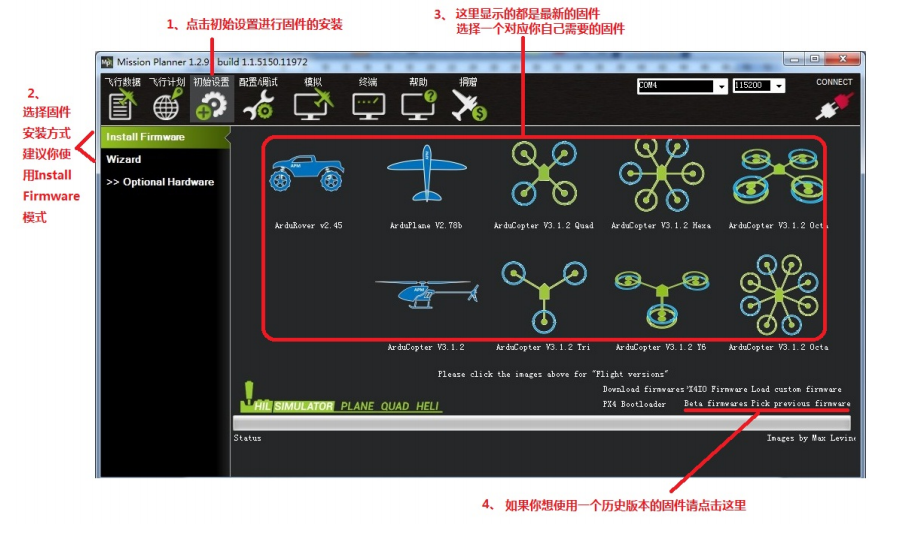Select Install Firmware in the sidebar
This screenshot has height=537, width=916.
click(x=164, y=137)
